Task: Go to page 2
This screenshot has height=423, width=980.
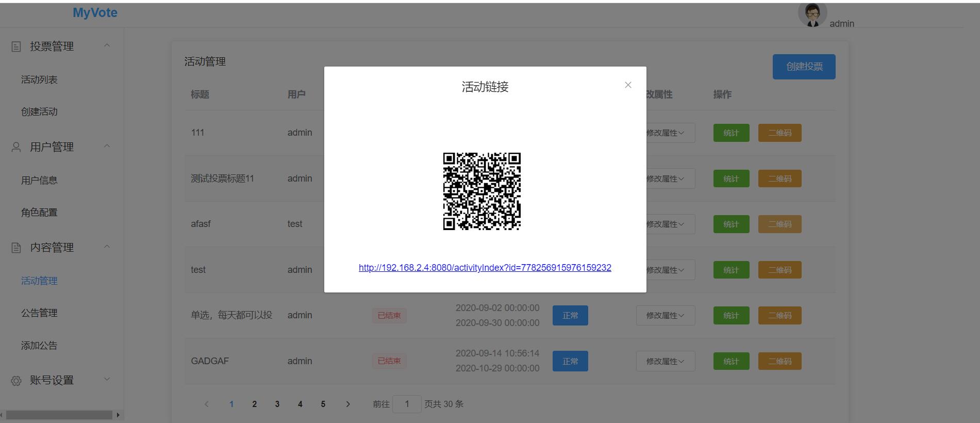Action: 254,404
